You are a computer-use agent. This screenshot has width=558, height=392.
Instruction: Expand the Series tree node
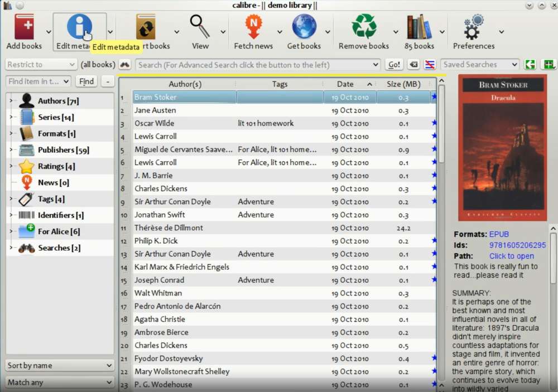click(x=11, y=117)
